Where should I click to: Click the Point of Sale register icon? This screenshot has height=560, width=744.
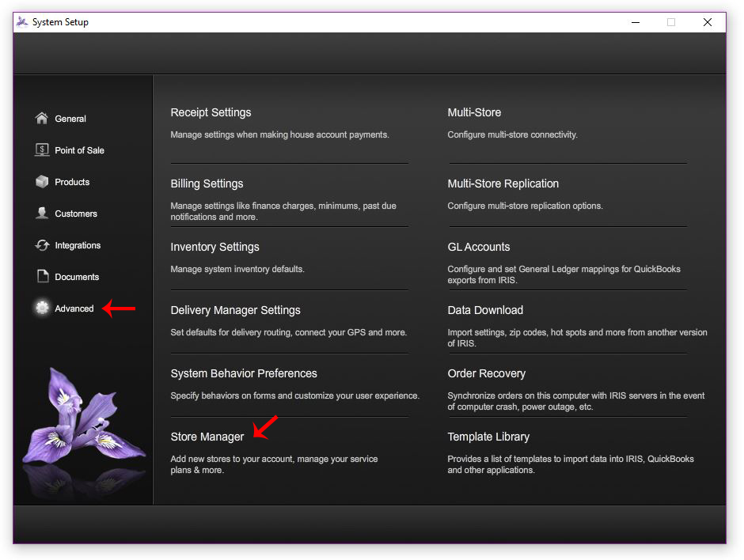[42, 149]
